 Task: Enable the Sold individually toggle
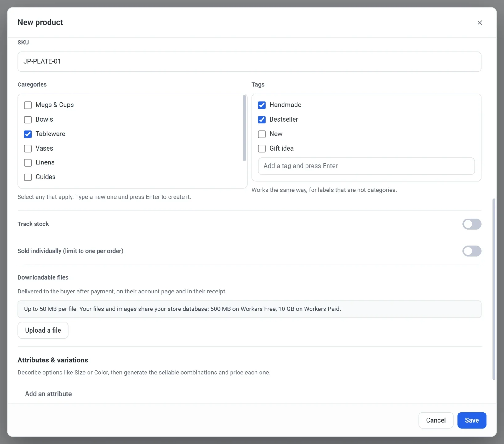pyautogui.click(x=472, y=251)
